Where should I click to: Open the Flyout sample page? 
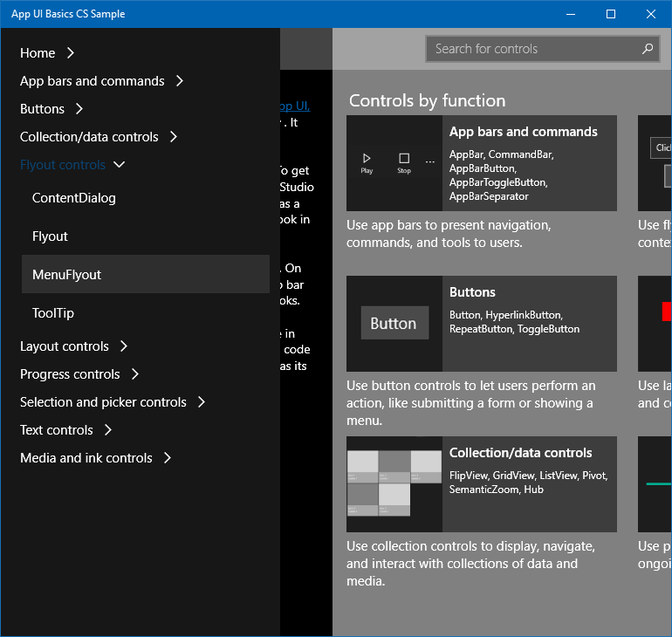tap(50, 236)
